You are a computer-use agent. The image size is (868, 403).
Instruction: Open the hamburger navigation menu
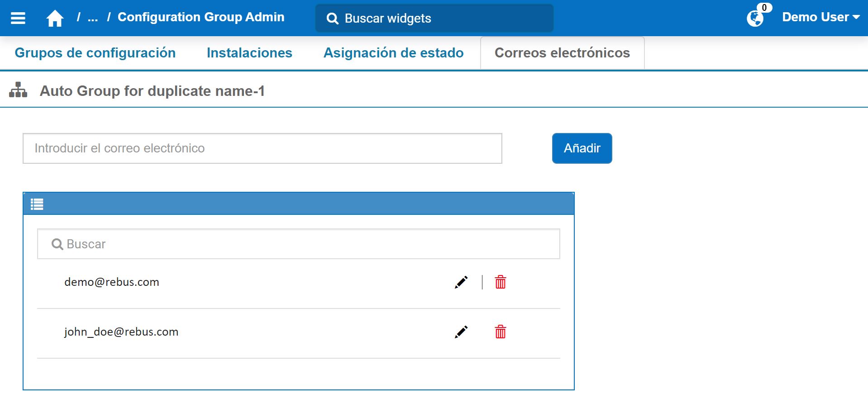click(18, 18)
